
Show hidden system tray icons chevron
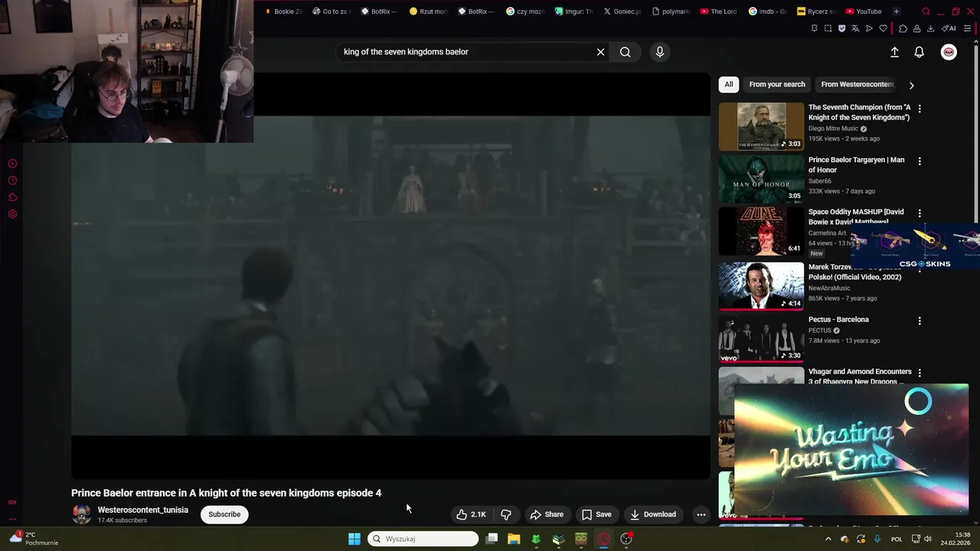(828, 539)
